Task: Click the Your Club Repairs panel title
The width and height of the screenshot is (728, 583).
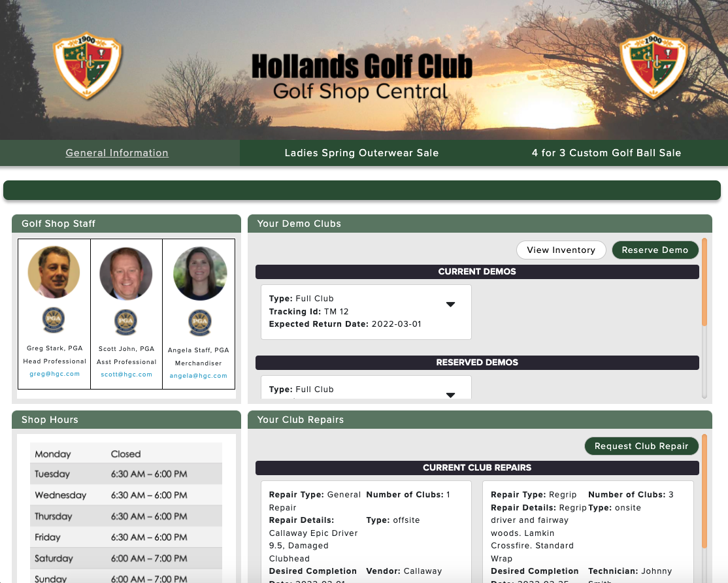Action: pos(301,420)
